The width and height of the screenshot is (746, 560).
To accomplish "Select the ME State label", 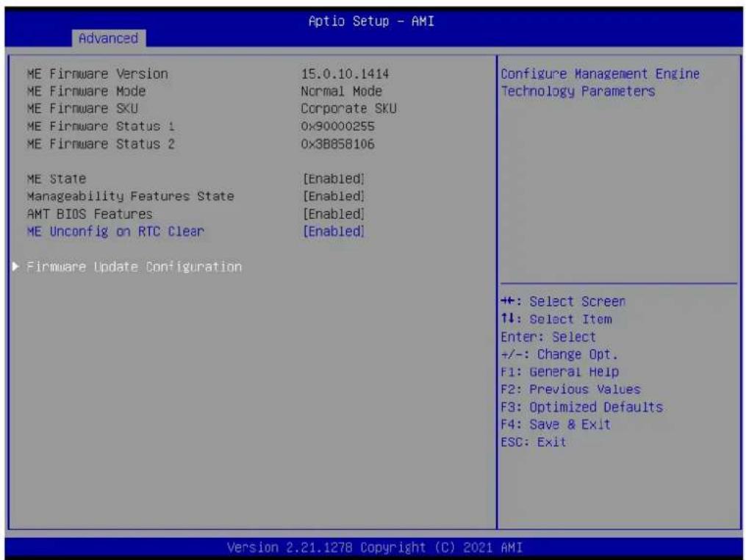I will click(x=57, y=179).
